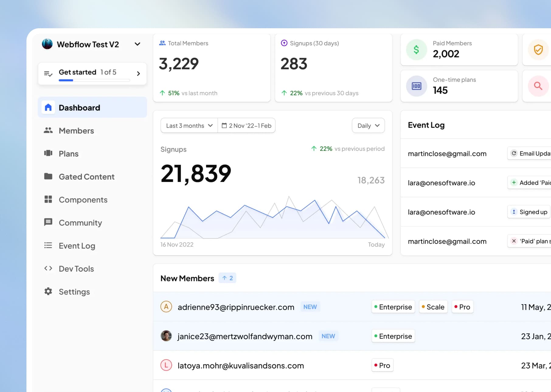This screenshot has height=392, width=551.
Task: Open the Get started chevron arrow
Action: [138, 74]
